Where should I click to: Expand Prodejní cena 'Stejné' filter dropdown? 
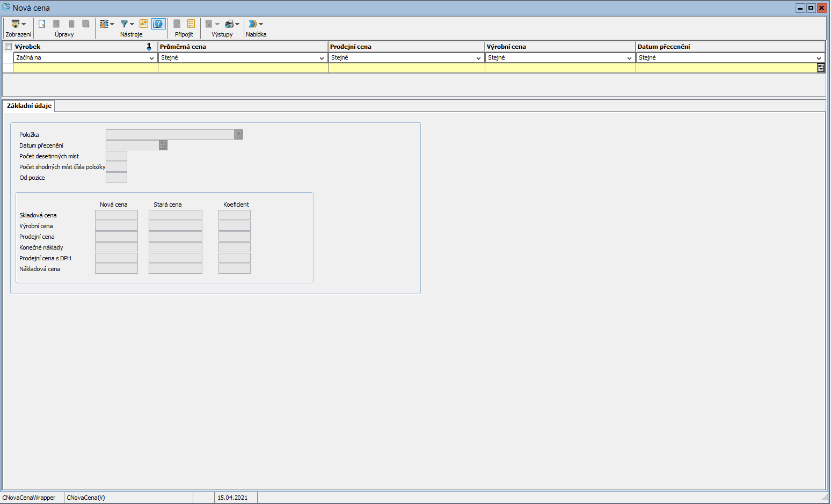click(x=478, y=58)
